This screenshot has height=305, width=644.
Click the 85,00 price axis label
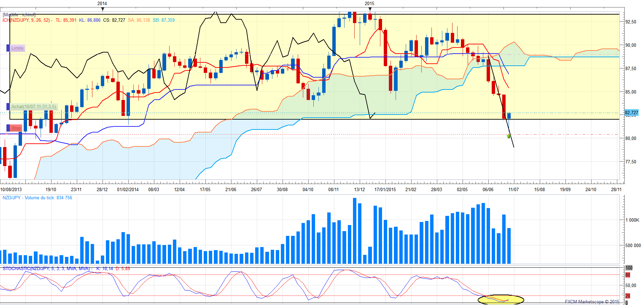click(x=631, y=92)
